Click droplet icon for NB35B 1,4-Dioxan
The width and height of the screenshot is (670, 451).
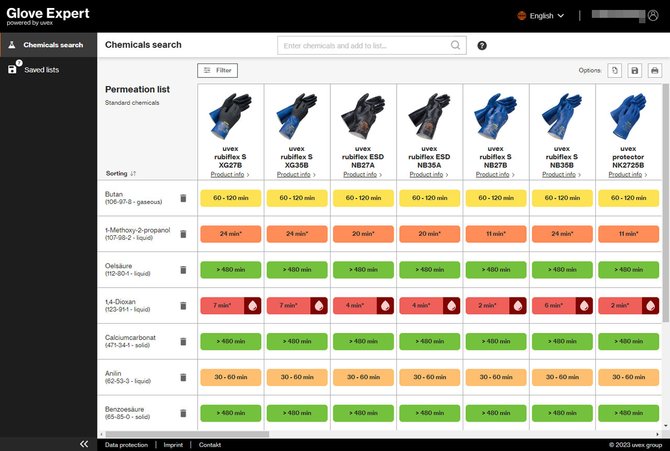(x=584, y=306)
